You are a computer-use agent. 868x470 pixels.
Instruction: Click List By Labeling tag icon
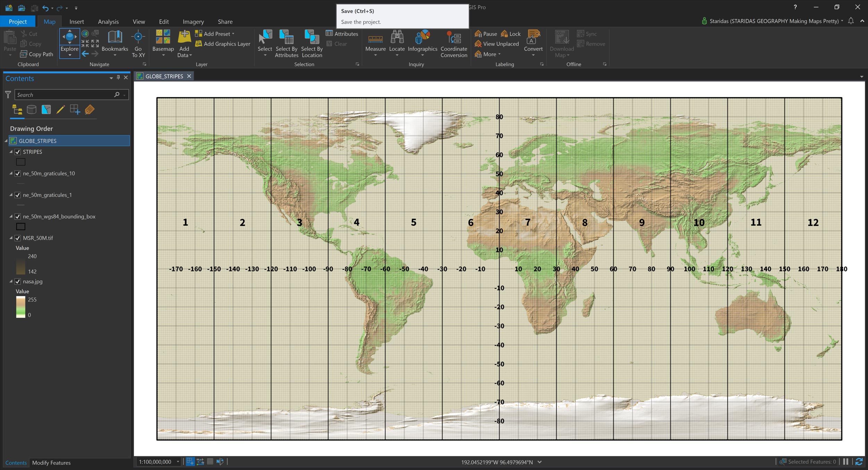click(x=90, y=110)
